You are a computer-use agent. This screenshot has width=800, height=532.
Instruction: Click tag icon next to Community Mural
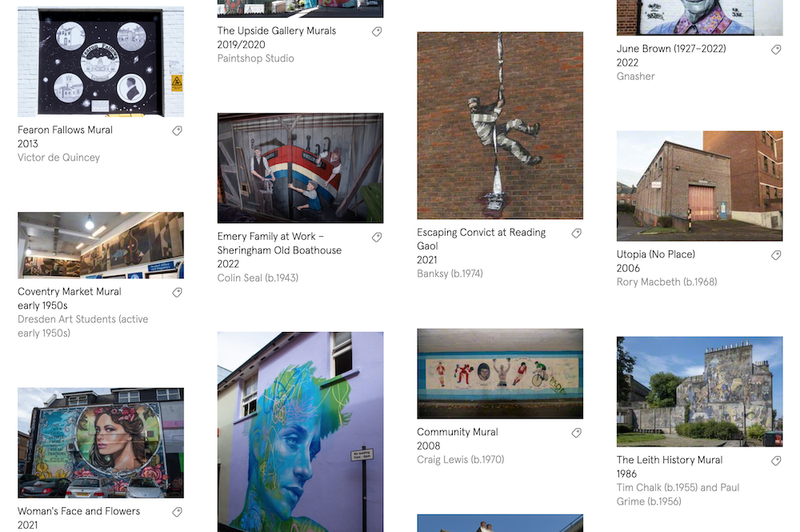tap(577, 433)
